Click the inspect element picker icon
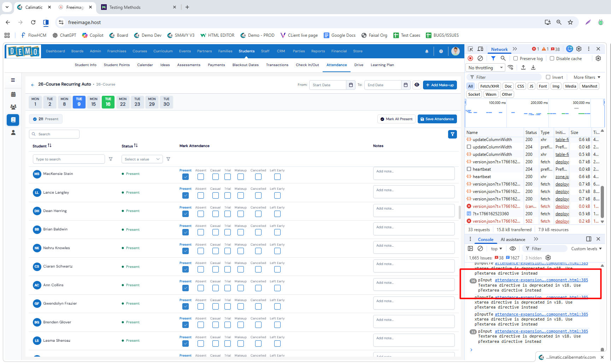Viewport: 611px width, 364px height. pyautogui.click(x=470, y=49)
